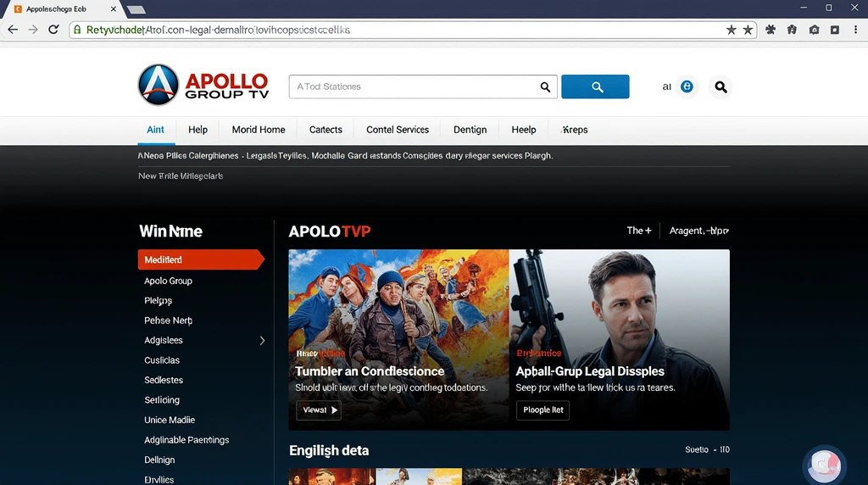Open the Kreps nav item
Image resolution: width=868 pixels, height=485 pixels.
574,130
